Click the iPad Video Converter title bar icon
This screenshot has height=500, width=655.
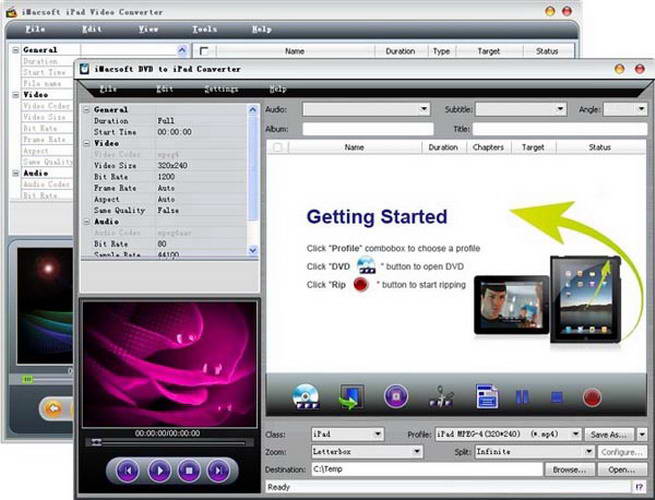[x=11, y=12]
